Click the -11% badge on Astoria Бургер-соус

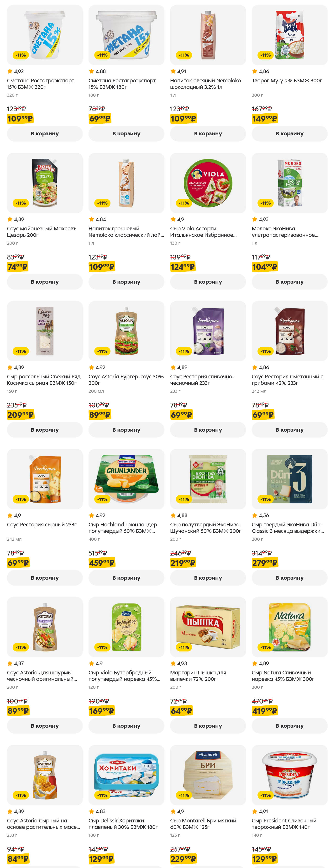[x=102, y=351]
